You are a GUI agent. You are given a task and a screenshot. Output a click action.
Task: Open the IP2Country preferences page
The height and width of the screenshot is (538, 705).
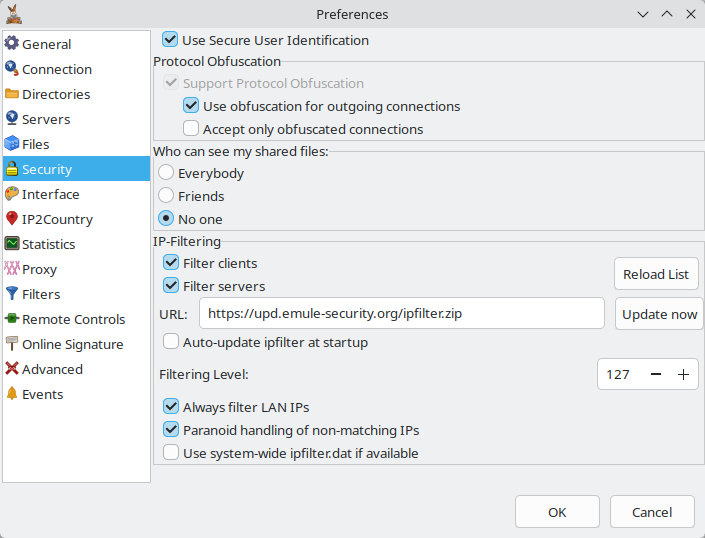76,219
